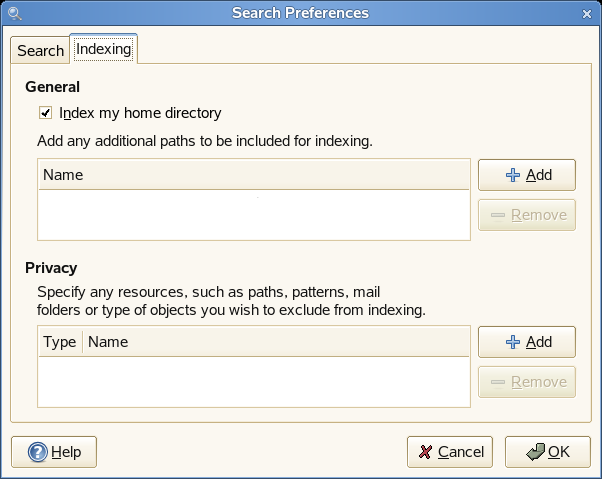Click the minus icon to remove a Privacy exclusion
The image size is (602, 479).
pos(497,382)
